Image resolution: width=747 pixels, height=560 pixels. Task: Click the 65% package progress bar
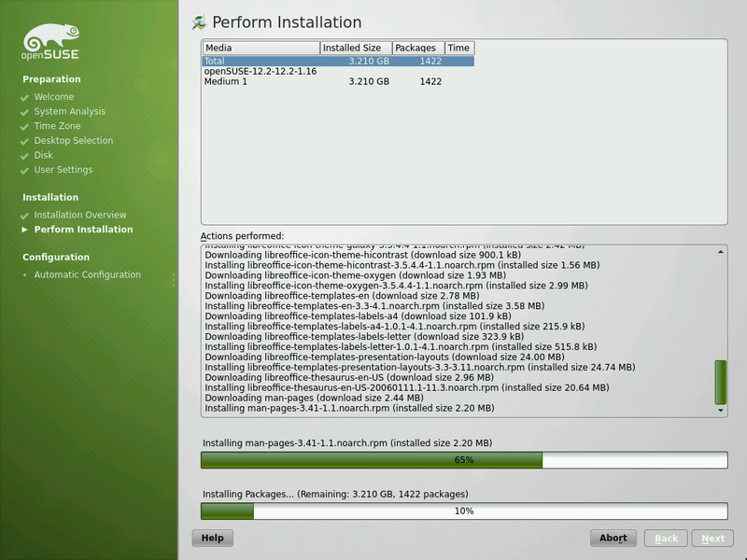point(464,460)
